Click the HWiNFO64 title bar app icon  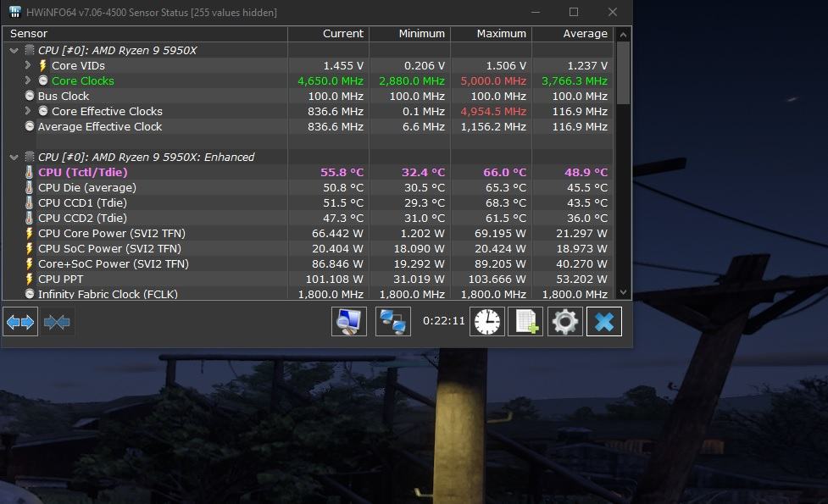[14, 12]
